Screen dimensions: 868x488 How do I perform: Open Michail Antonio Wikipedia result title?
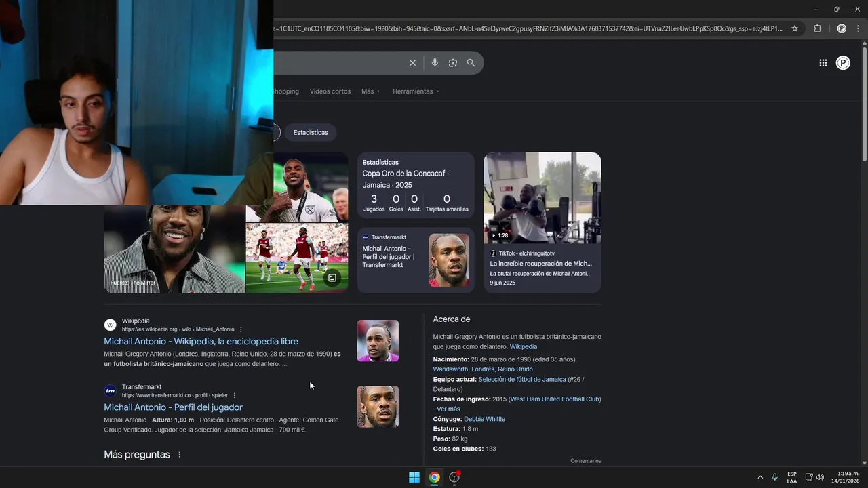pyautogui.click(x=201, y=342)
